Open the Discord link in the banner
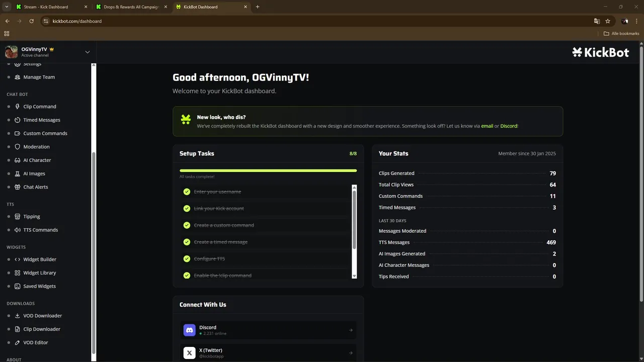Screen dimensions: 644x362 [x=509, y=126]
